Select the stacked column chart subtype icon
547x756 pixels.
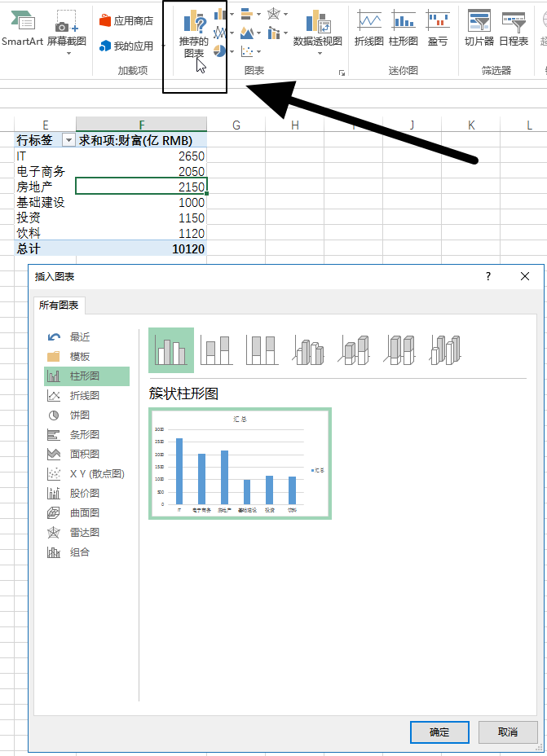coord(217,350)
